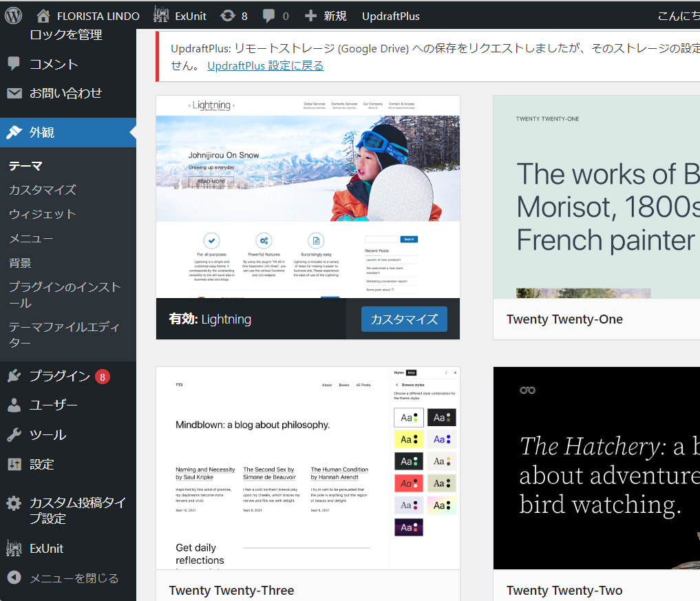Click the 設定 sliders icon
The image size is (700, 601).
coord(14,465)
